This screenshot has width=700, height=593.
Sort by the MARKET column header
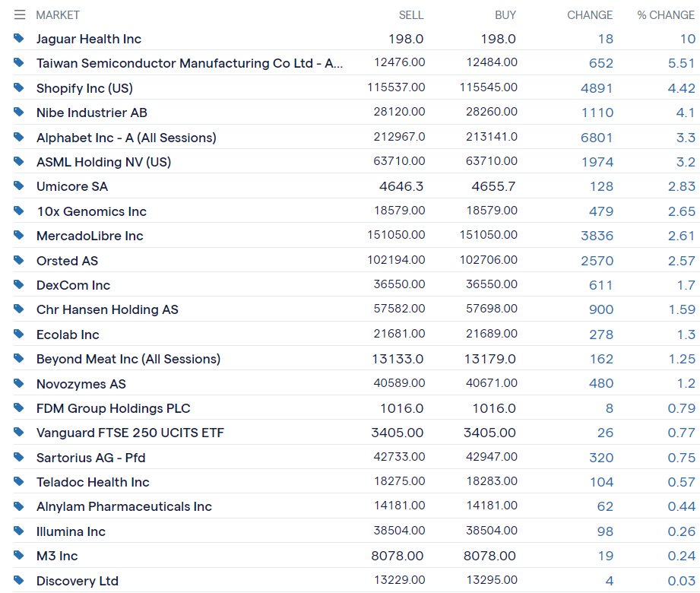(58, 15)
